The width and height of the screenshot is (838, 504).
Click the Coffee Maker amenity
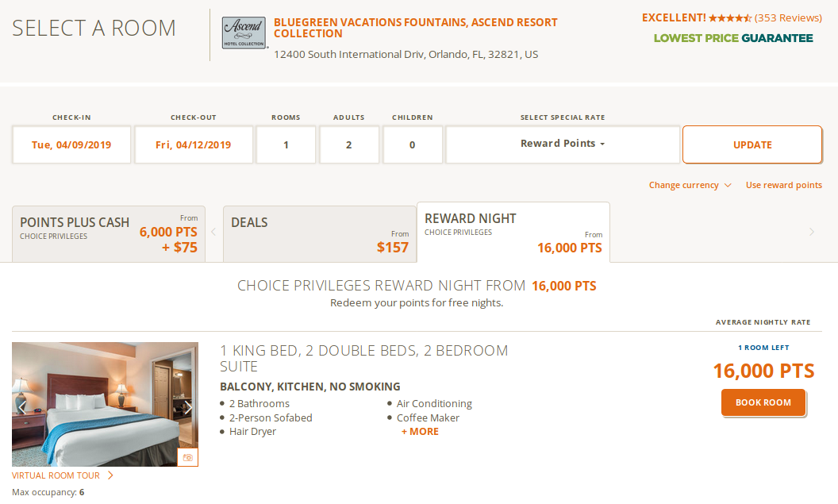click(428, 417)
